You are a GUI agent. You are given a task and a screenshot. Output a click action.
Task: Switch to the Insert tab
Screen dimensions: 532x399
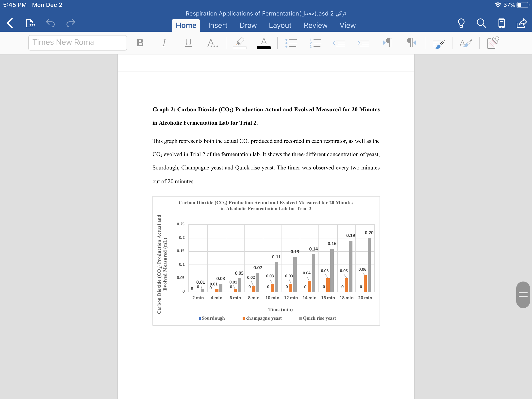pyautogui.click(x=218, y=25)
